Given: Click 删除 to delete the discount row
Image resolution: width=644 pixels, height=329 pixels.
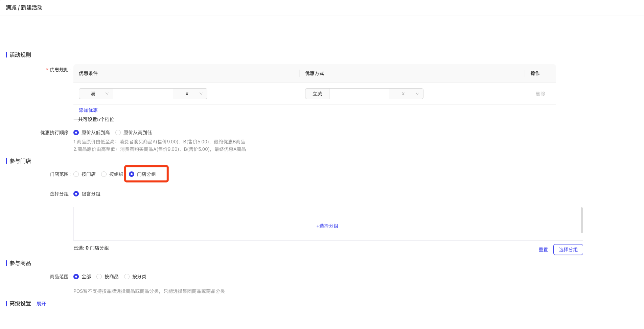Looking at the screenshot, I should [x=540, y=94].
